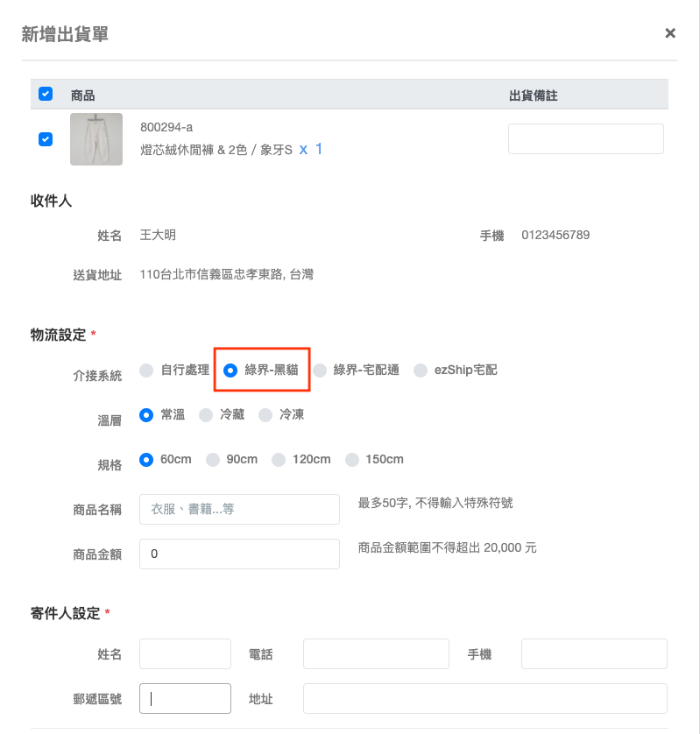700x734 pixels.
Task: Click the 出貨備註 note input field
Action: (x=586, y=138)
